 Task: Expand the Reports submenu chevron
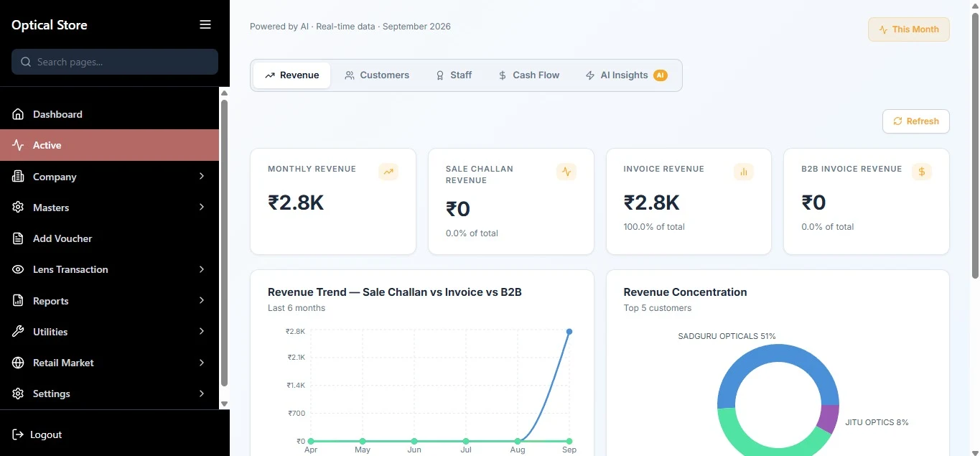pyautogui.click(x=202, y=300)
